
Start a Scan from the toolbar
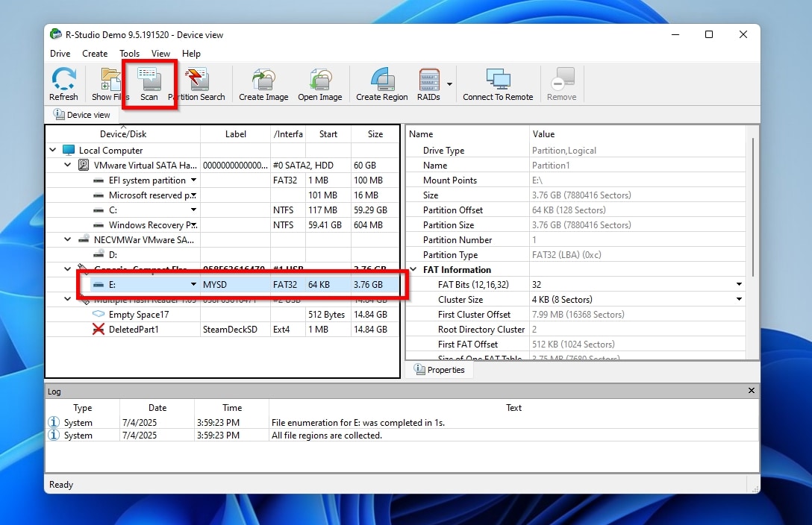[149, 84]
